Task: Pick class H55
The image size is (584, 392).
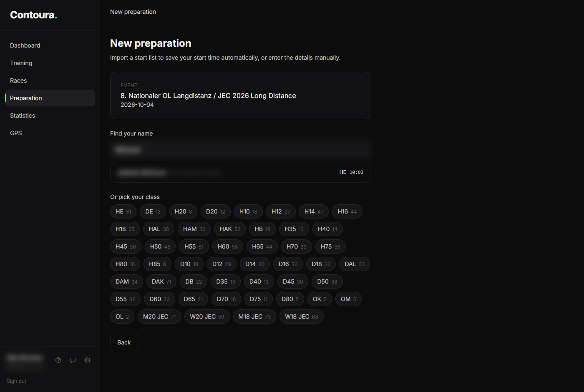Action: pos(194,246)
